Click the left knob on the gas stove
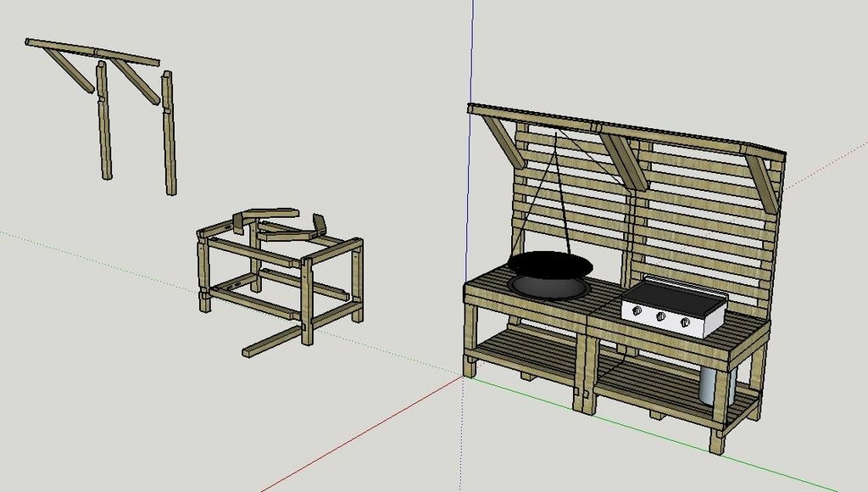Image resolution: width=868 pixels, height=492 pixels. 637,311
